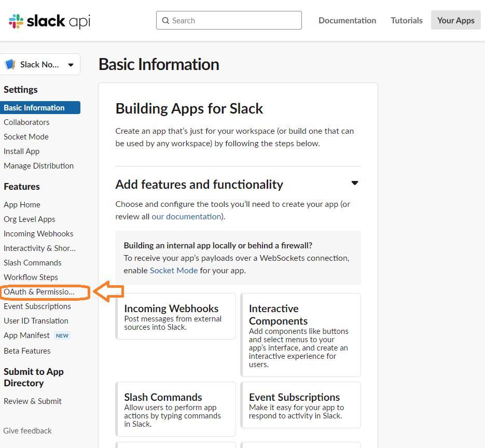485x448 pixels.
Task: Open the Incoming Webhooks card
Action: 175,316
